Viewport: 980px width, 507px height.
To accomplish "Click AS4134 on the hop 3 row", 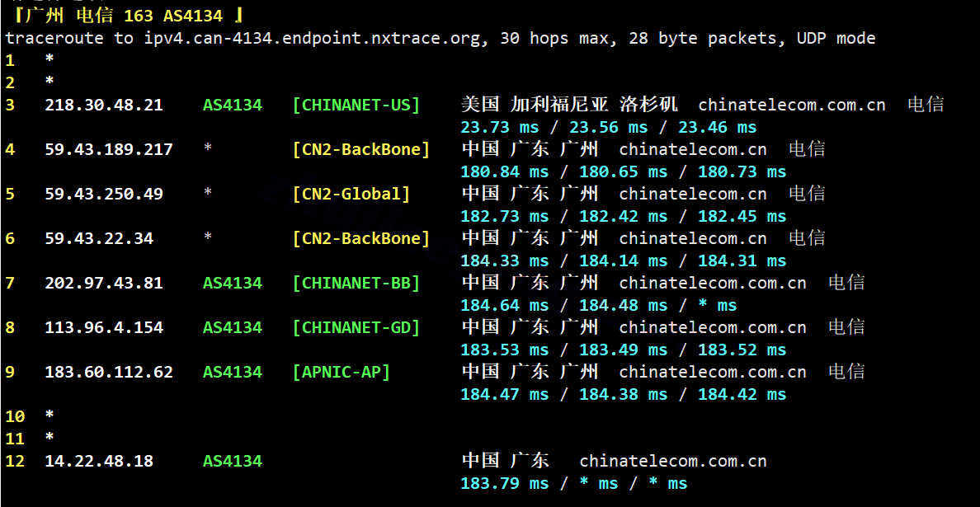I will (x=233, y=105).
